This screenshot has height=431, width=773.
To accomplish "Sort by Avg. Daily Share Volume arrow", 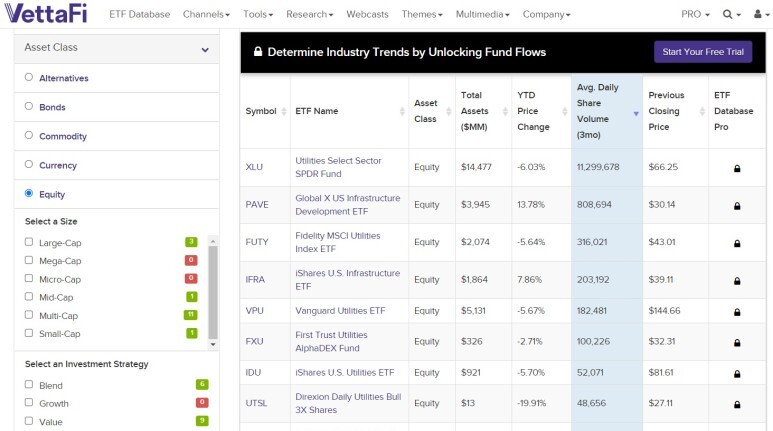I will click(x=636, y=114).
